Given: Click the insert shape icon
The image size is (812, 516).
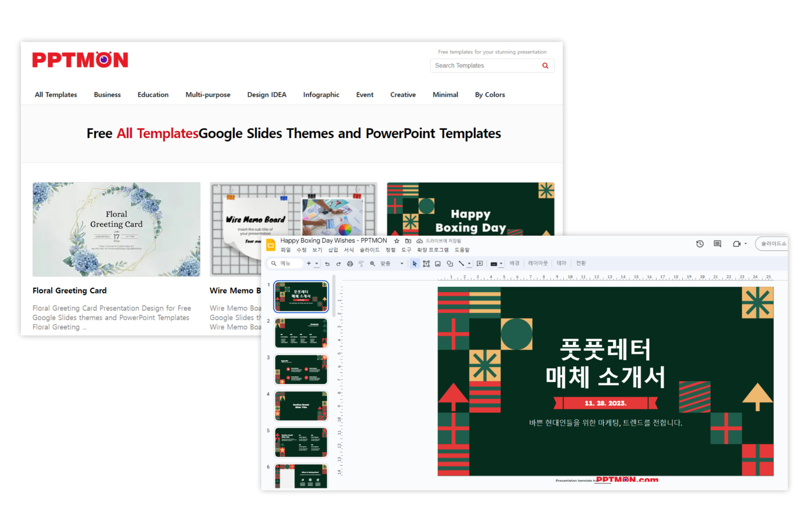Looking at the screenshot, I should (450, 264).
